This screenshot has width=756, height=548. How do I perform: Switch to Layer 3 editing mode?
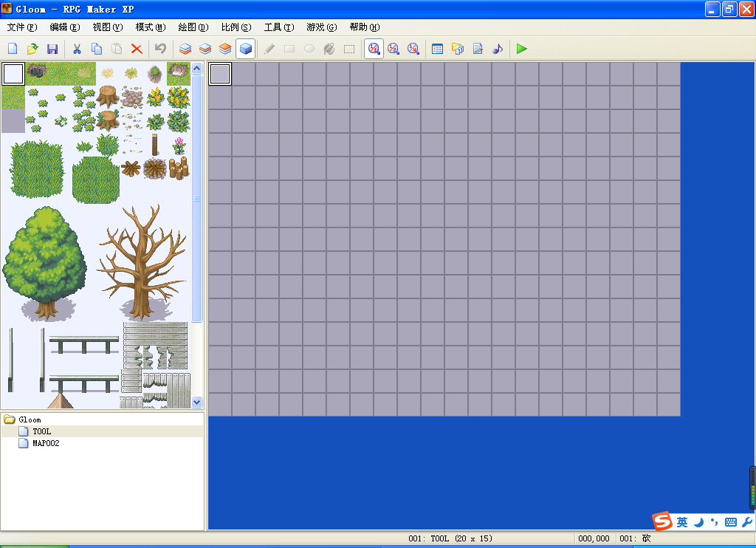[225, 49]
